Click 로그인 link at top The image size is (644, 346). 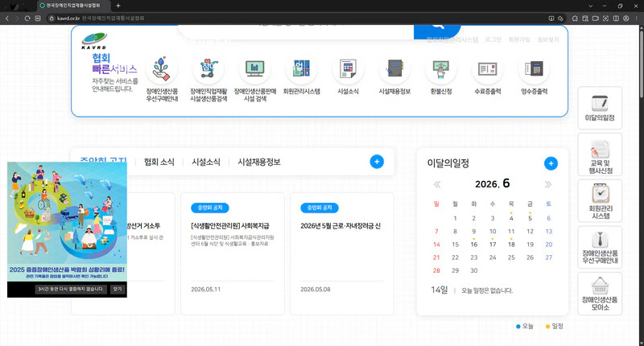(493, 39)
